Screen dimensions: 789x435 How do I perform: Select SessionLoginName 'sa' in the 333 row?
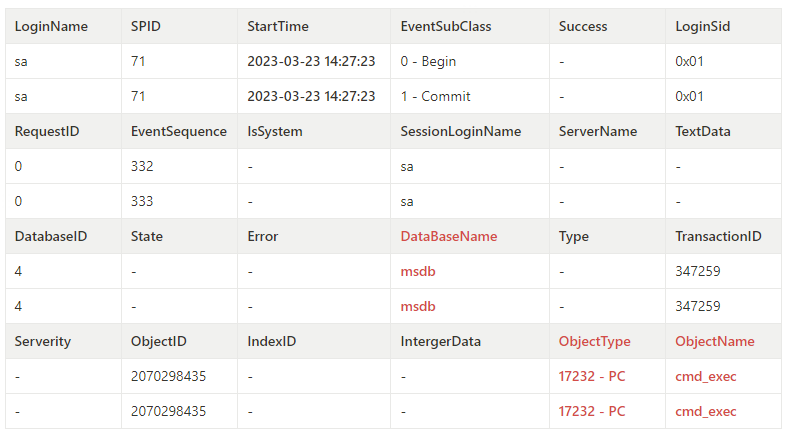[x=407, y=201]
